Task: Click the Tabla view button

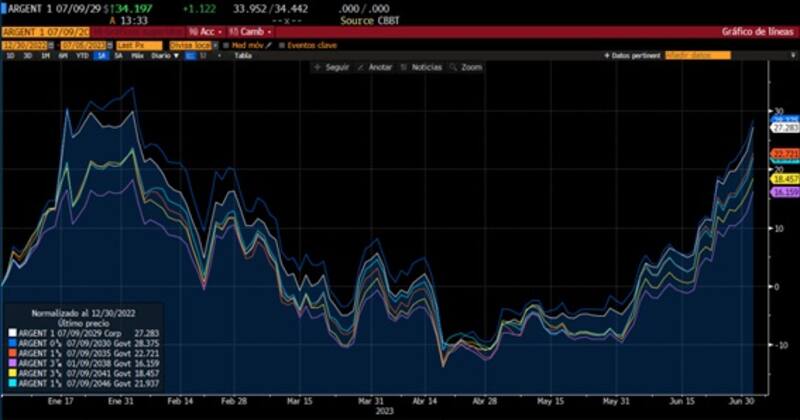Action: (243, 56)
